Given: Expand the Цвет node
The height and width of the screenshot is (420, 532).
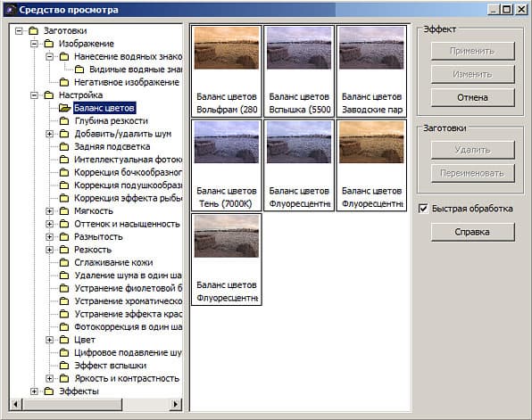Looking at the screenshot, I should click(x=49, y=340).
